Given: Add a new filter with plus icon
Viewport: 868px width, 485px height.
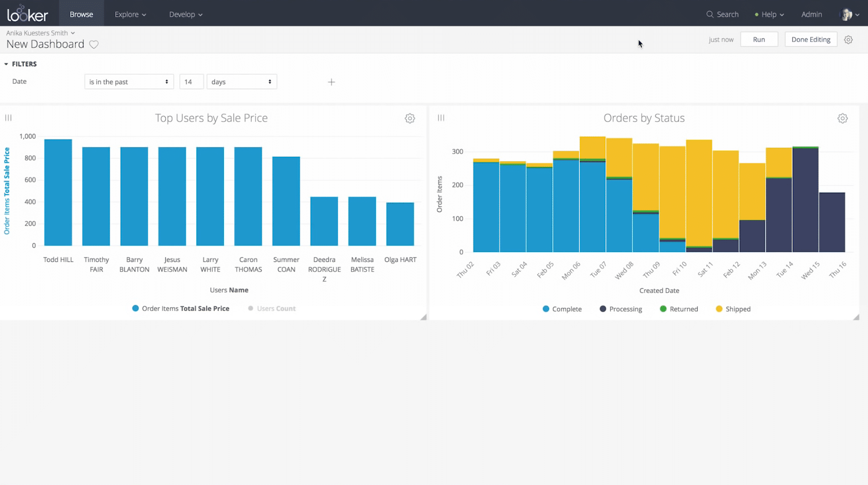Looking at the screenshot, I should (x=331, y=82).
